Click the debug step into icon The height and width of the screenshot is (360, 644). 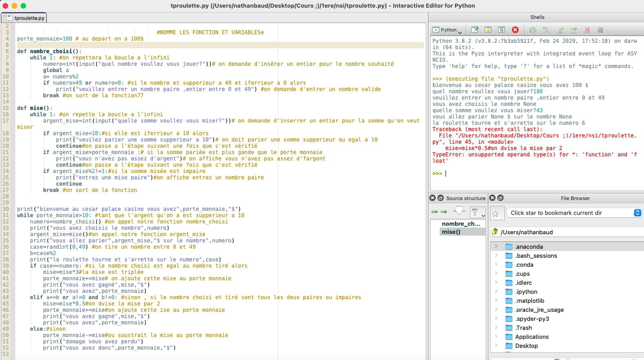click(x=546, y=30)
